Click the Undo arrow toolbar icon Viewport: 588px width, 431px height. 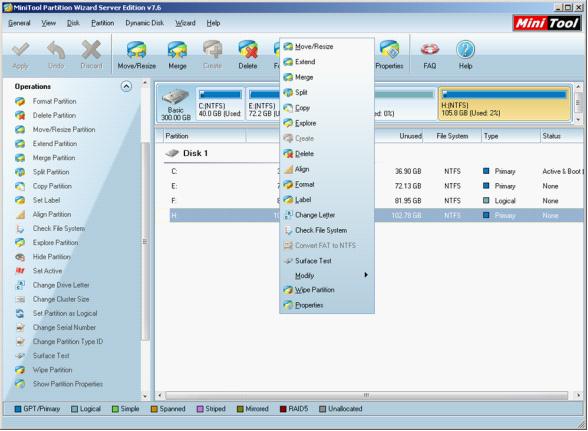coord(56,50)
